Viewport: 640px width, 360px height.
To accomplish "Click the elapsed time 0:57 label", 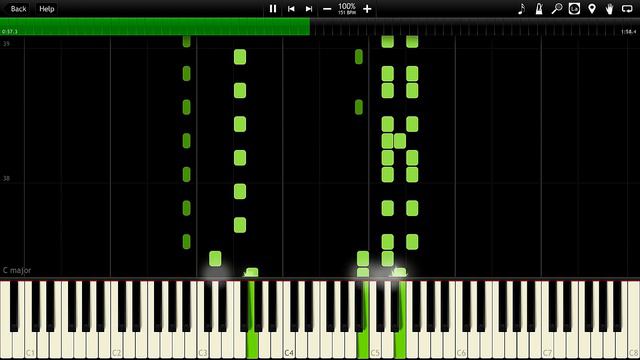I will pos(9,31).
